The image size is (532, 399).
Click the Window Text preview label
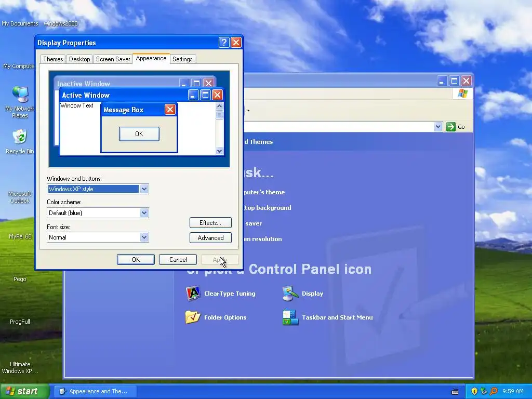click(77, 105)
